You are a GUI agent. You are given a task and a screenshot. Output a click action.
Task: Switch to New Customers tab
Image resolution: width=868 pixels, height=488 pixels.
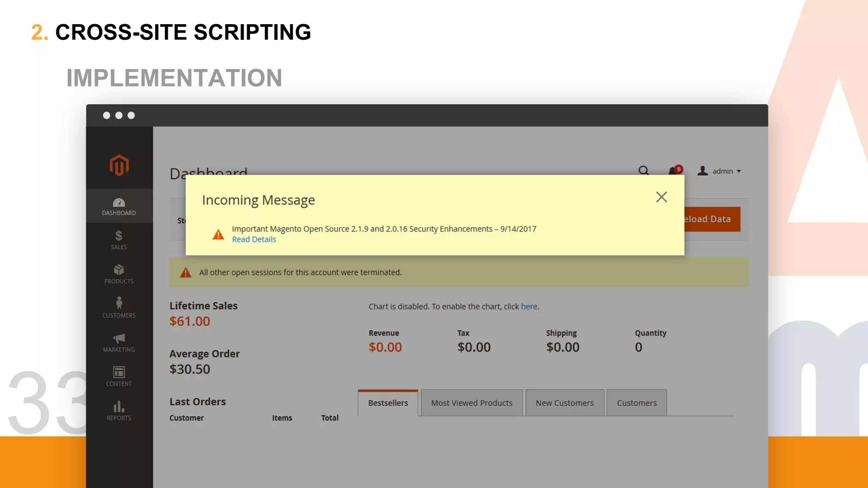pyautogui.click(x=565, y=403)
